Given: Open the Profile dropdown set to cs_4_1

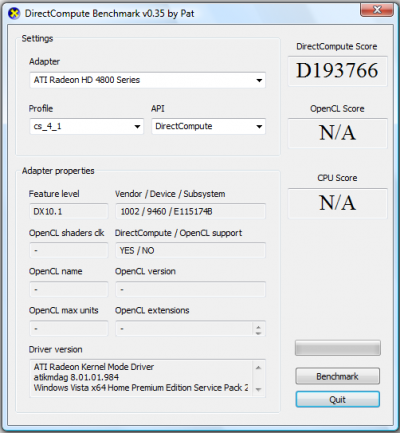Looking at the screenshot, I should coord(86,126).
